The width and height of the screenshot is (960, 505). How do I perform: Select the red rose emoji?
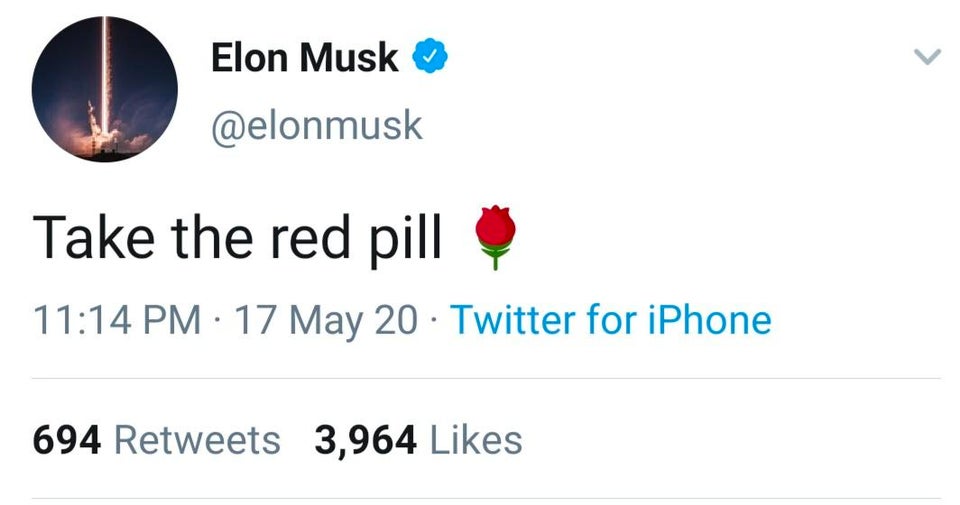[x=495, y=238]
